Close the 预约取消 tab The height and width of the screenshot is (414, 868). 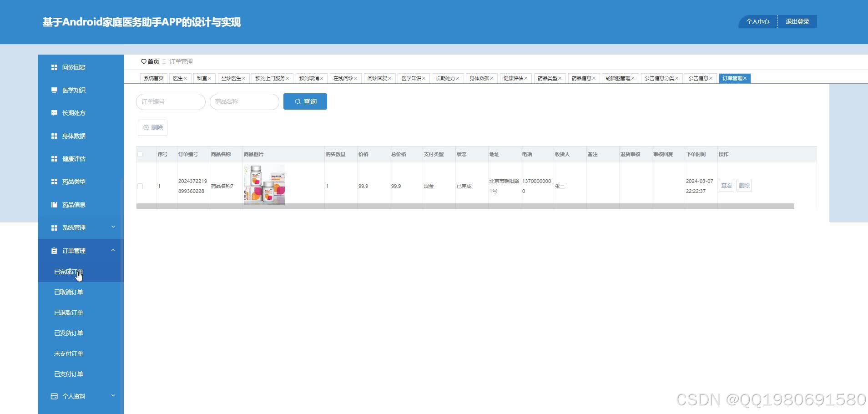point(321,78)
